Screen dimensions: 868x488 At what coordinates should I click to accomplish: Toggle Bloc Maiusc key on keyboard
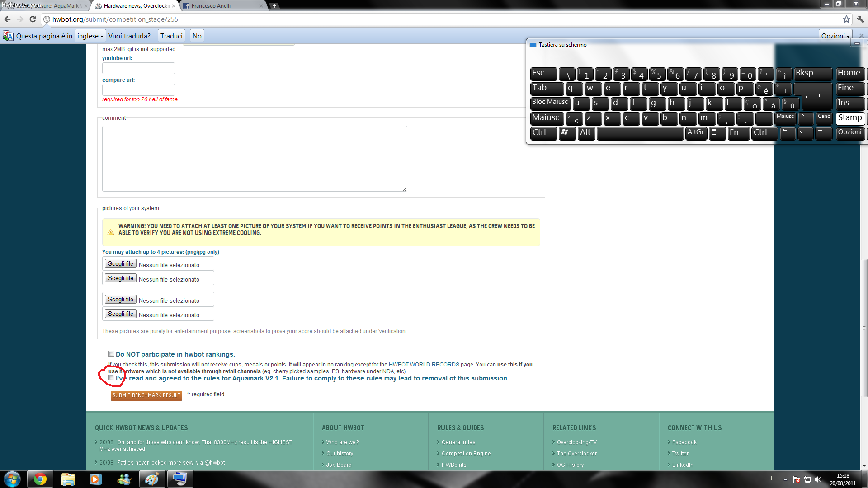point(550,103)
